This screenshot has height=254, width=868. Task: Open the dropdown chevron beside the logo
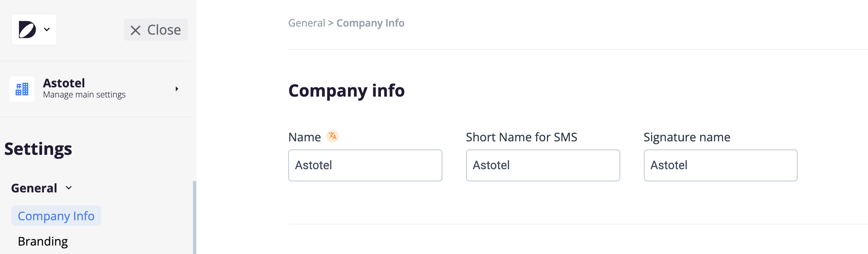pos(47,30)
